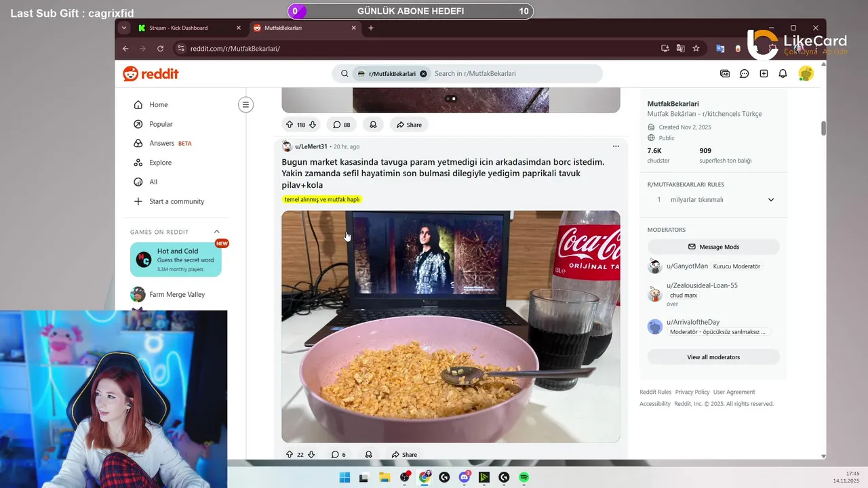Click the Message Mods button

click(x=713, y=247)
